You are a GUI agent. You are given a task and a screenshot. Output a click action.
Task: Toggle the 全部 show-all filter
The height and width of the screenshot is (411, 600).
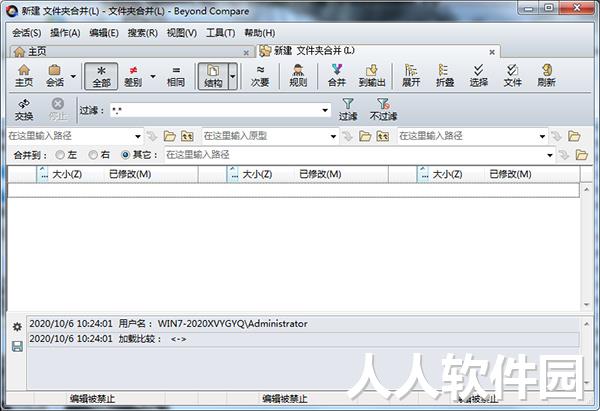[101, 76]
